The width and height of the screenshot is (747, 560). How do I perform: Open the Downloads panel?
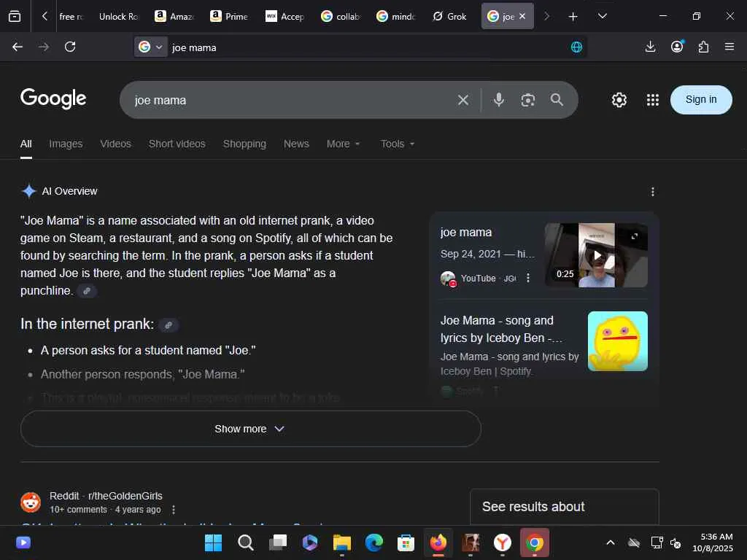click(x=650, y=47)
